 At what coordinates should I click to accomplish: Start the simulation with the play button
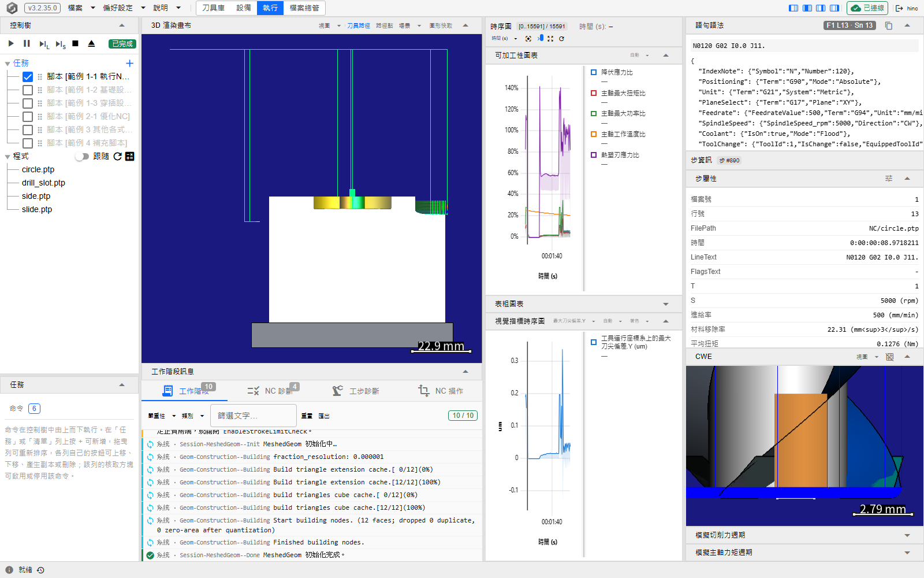point(11,43)
